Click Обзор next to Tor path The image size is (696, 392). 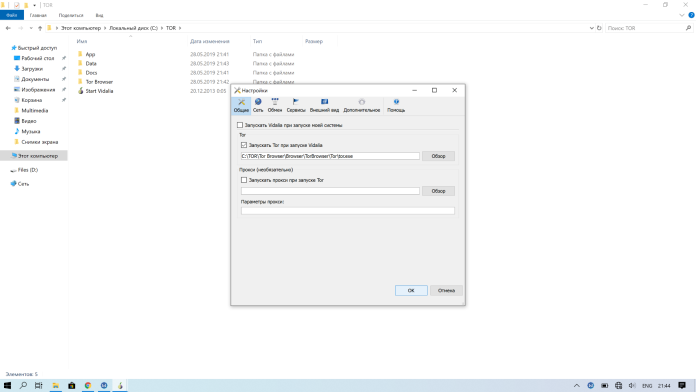(438, 156)
